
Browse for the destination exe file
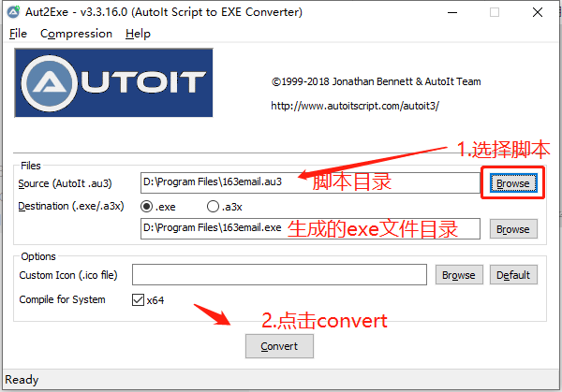[513, 229]
